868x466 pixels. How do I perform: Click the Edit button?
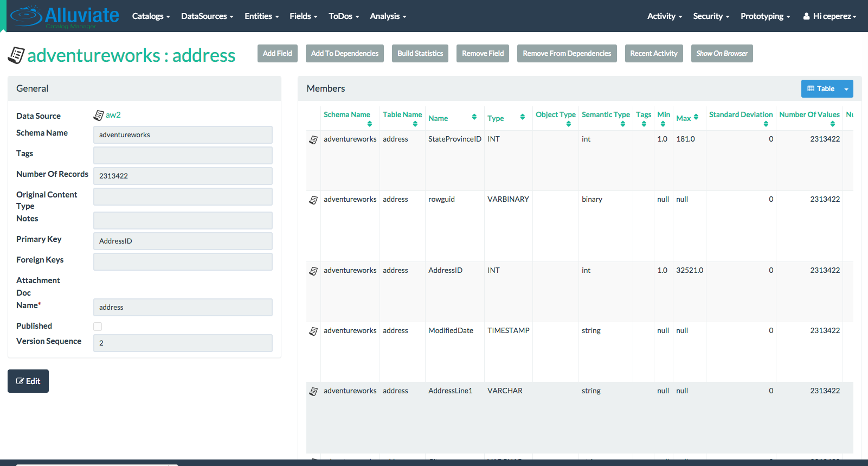coord(28,381)
